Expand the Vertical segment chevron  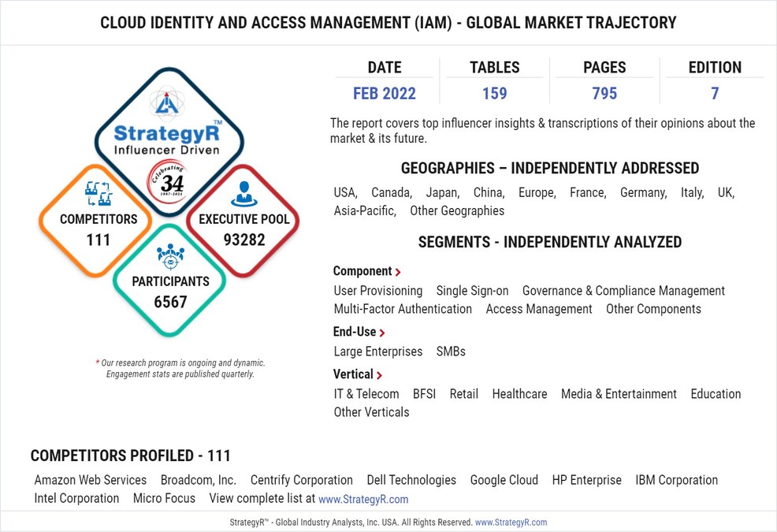click(379, 375)
